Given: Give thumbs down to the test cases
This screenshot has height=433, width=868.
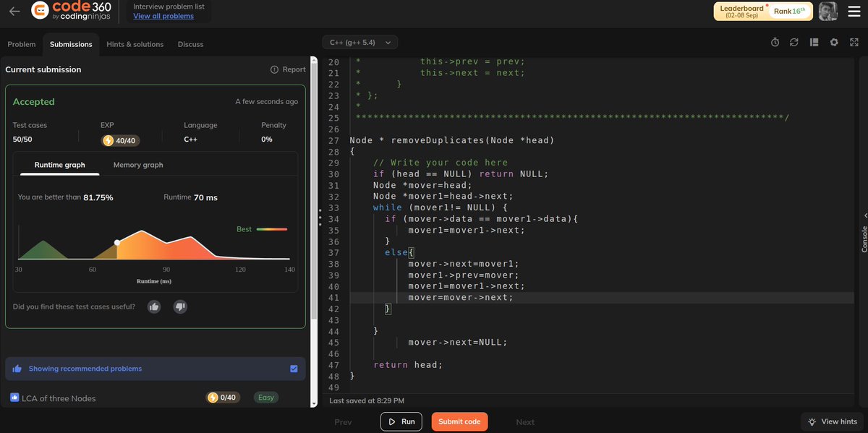Looking at the screenshot, I should [x=179, y=306].
